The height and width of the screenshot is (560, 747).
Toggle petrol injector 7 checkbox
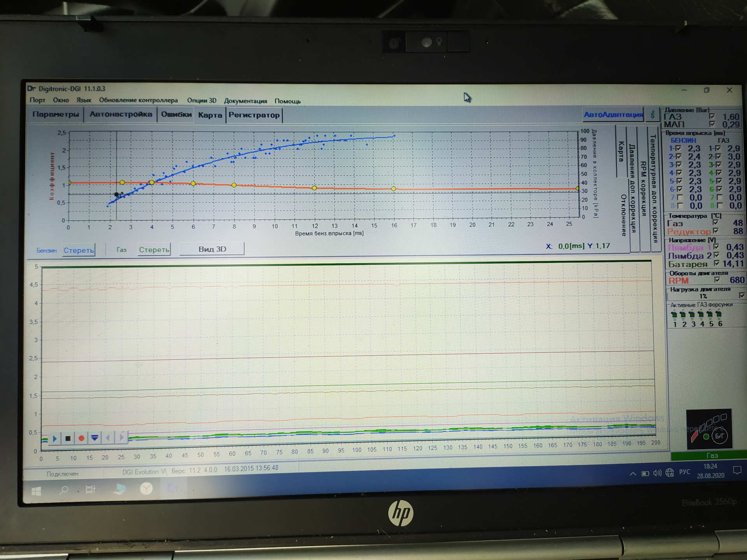[680, 197]
